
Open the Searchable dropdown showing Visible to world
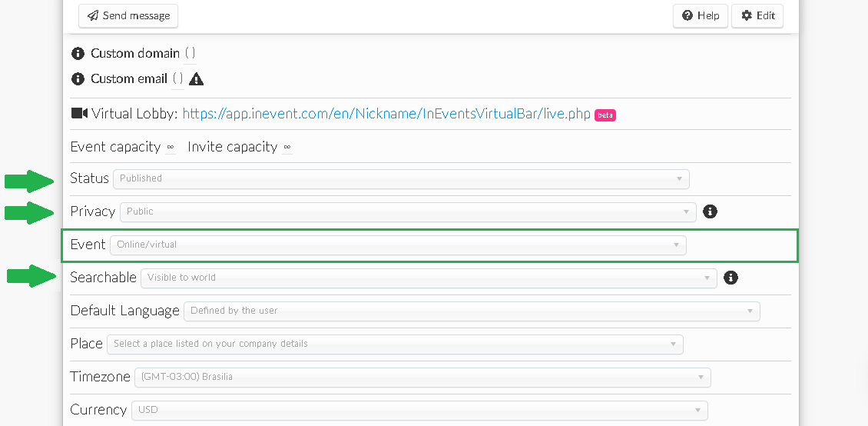coord(429,278)
